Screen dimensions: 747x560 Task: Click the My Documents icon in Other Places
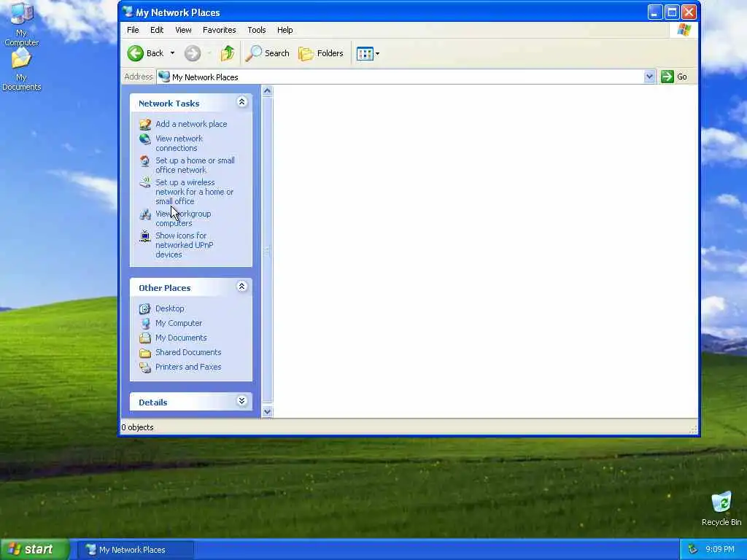pyautogui.click(x=145, y=338)
